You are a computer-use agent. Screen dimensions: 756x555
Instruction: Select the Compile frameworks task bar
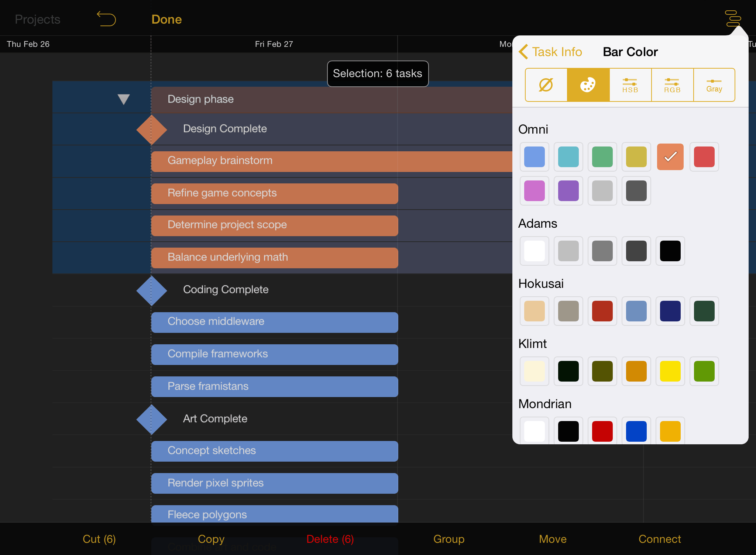[x=275, y=354]
